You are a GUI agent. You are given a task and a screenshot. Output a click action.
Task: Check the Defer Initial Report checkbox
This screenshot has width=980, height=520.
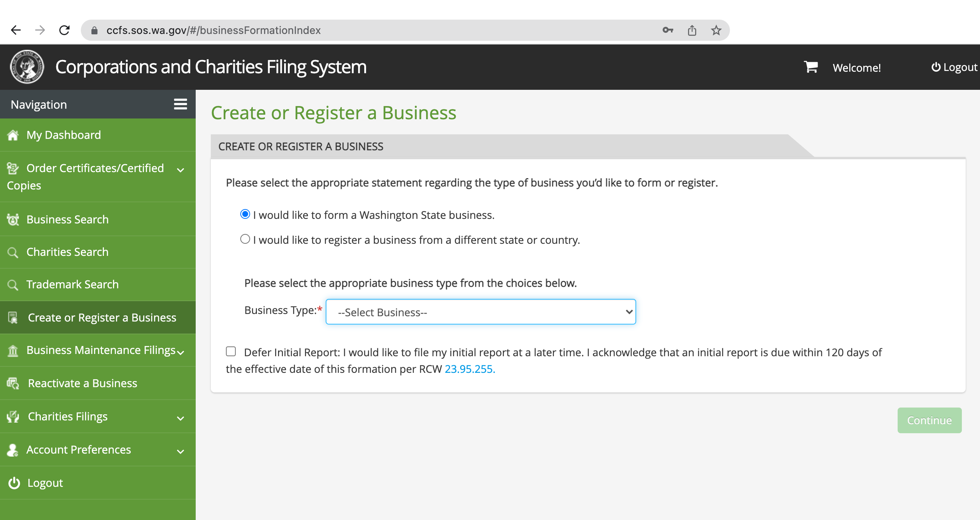[231, 351]
